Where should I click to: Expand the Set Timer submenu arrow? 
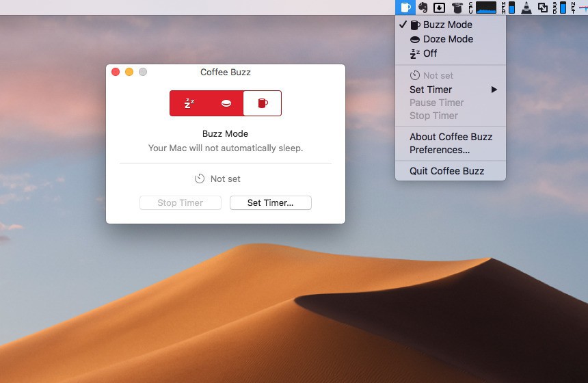pos(494,90)
